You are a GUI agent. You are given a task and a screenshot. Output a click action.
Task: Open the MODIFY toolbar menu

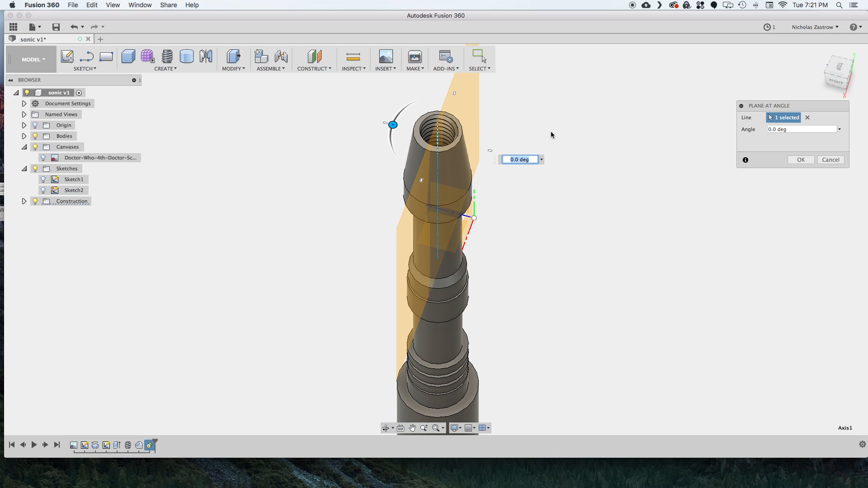click(233, 69)
